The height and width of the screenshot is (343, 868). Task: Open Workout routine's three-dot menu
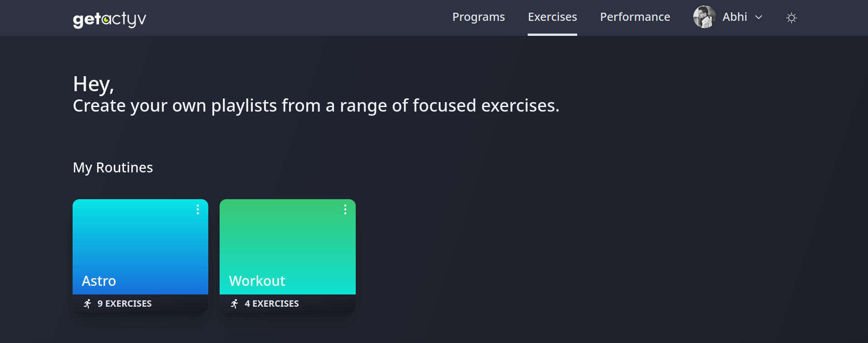tap(345, 209)
